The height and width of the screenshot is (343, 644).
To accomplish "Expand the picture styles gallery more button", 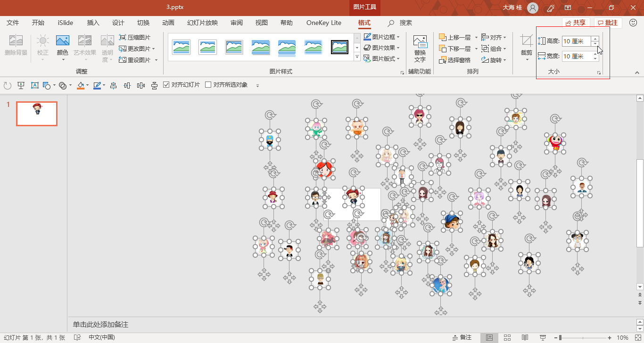I will (357, 57).
